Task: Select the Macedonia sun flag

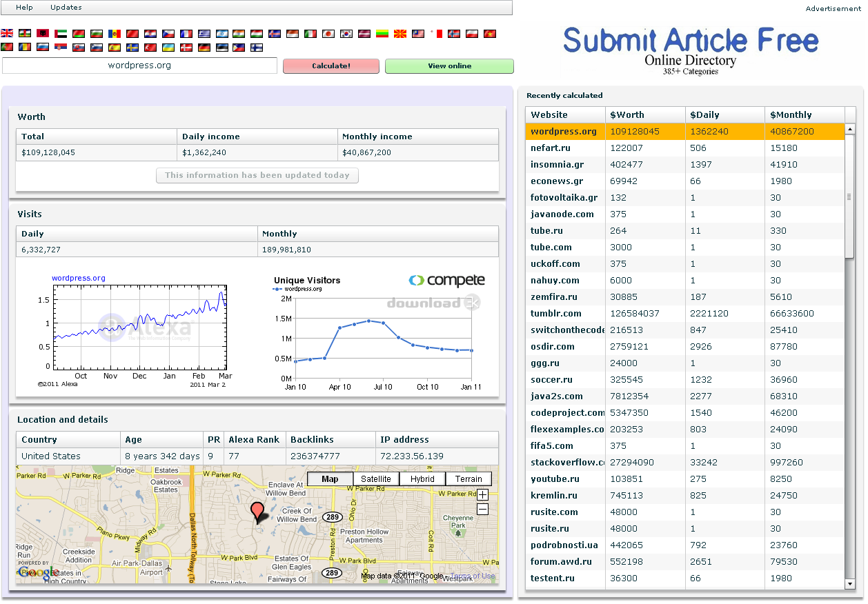Action: (402, 33)
